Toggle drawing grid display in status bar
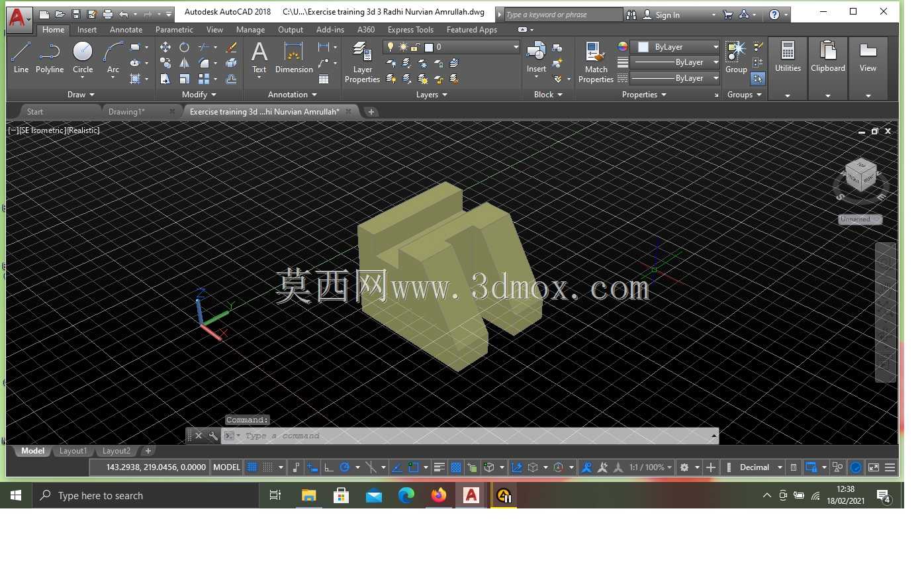Viewport: 924px width, 574px height. point(252,467)
